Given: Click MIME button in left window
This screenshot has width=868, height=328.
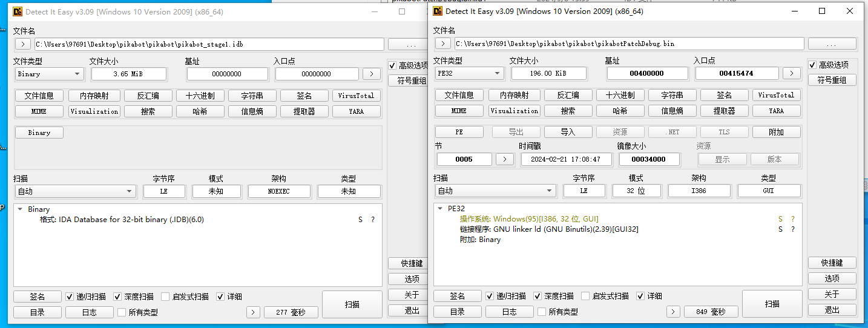Looking at the screenshot, I should pyautogui.click(x=39, y=111).
